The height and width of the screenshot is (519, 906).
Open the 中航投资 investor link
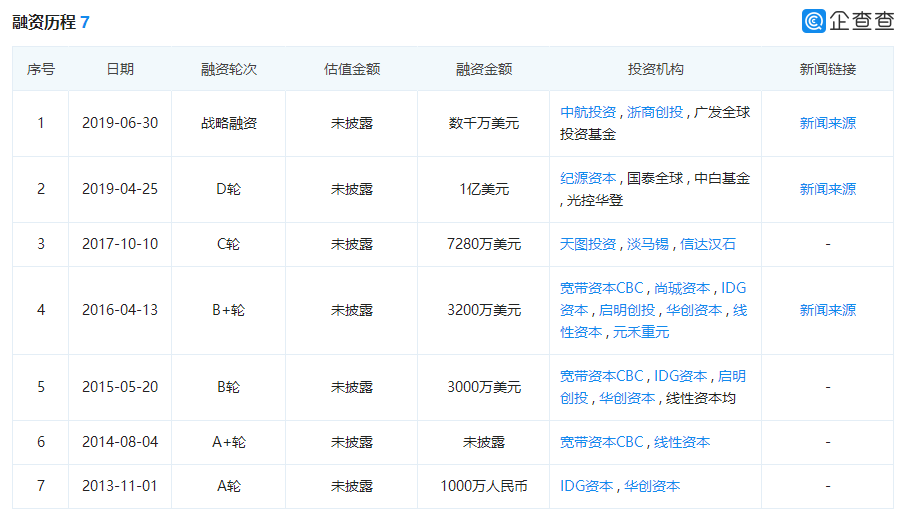click(588, 112)
